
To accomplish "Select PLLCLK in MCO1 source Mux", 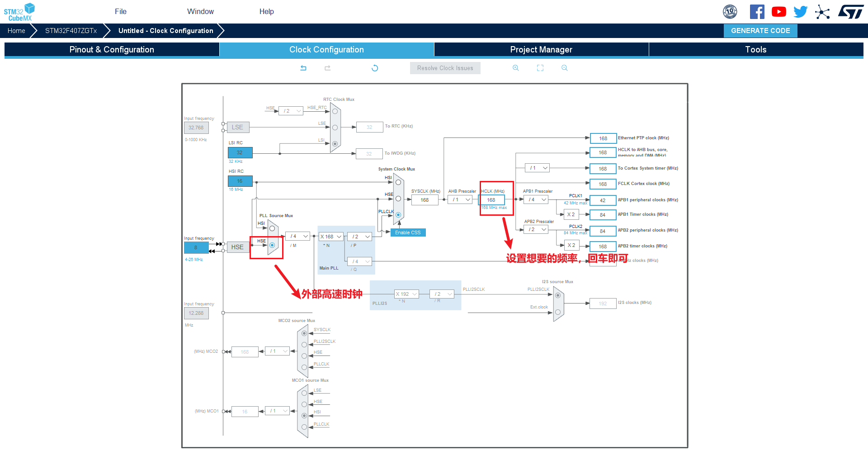I will pos(304,427).
